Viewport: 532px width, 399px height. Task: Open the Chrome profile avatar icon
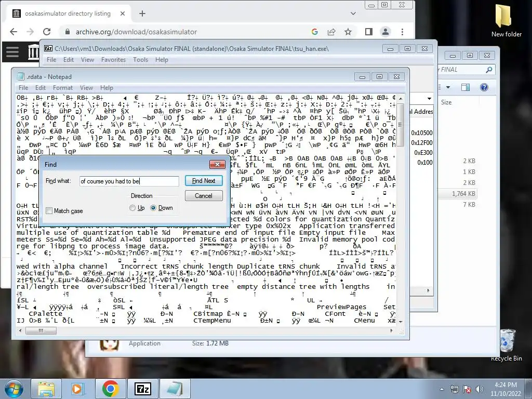coord(385,32)
